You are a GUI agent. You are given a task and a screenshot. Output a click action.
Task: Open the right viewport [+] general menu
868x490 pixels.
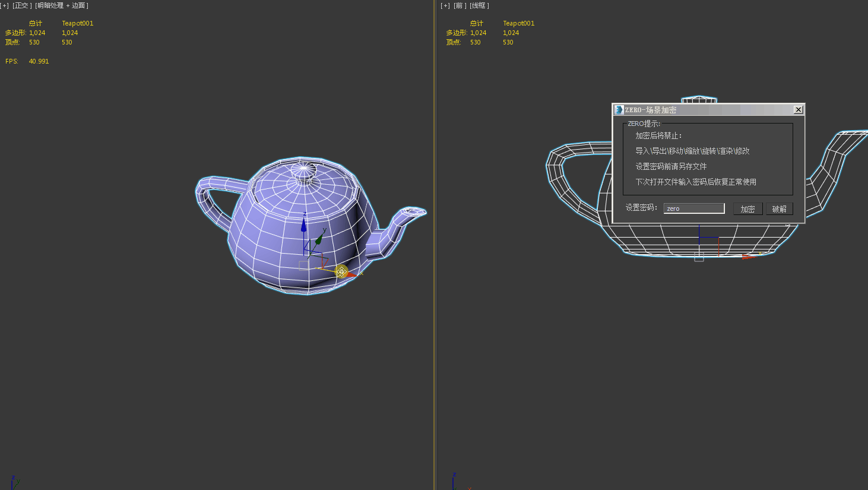tap(445, 5)
